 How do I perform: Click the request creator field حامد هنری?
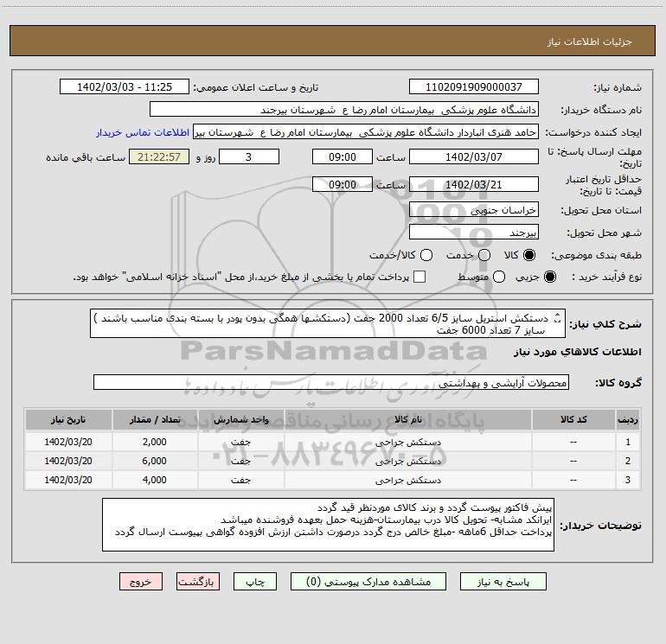366,131
